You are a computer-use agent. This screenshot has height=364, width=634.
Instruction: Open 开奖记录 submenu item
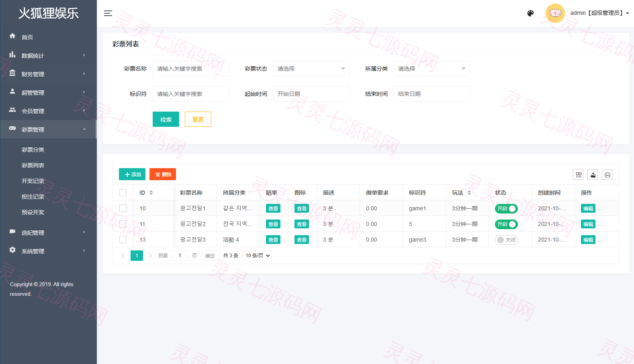(x=33, y=181)
